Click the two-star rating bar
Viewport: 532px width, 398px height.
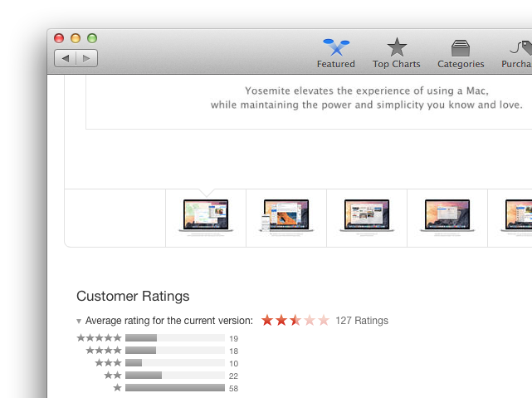tap(175, 376)
